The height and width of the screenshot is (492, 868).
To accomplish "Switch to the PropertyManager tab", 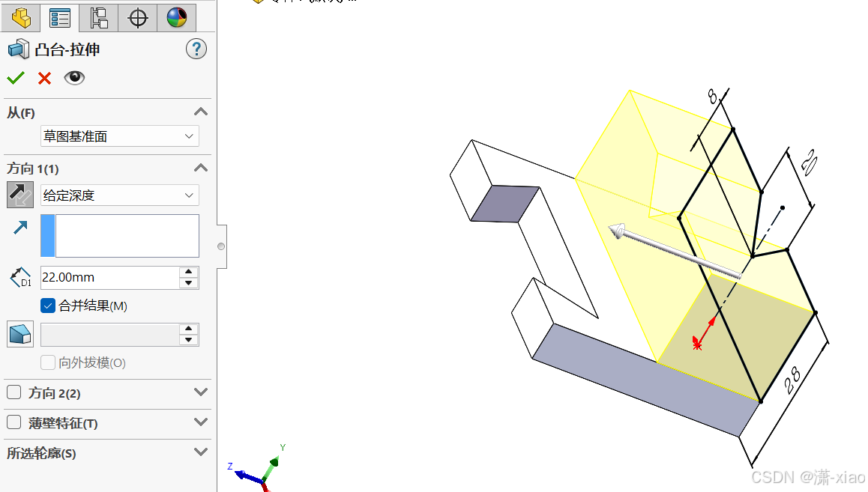I will coord(59,17).
